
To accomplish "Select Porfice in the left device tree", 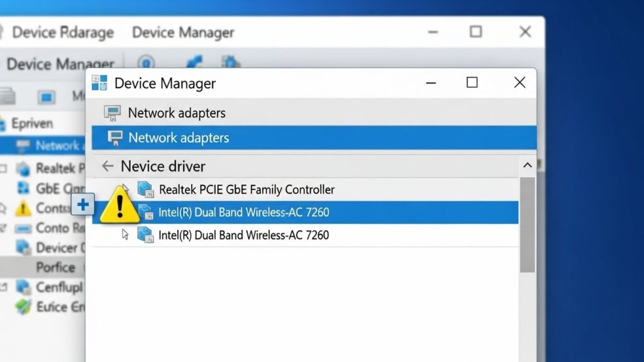I will tap(55, 267).
